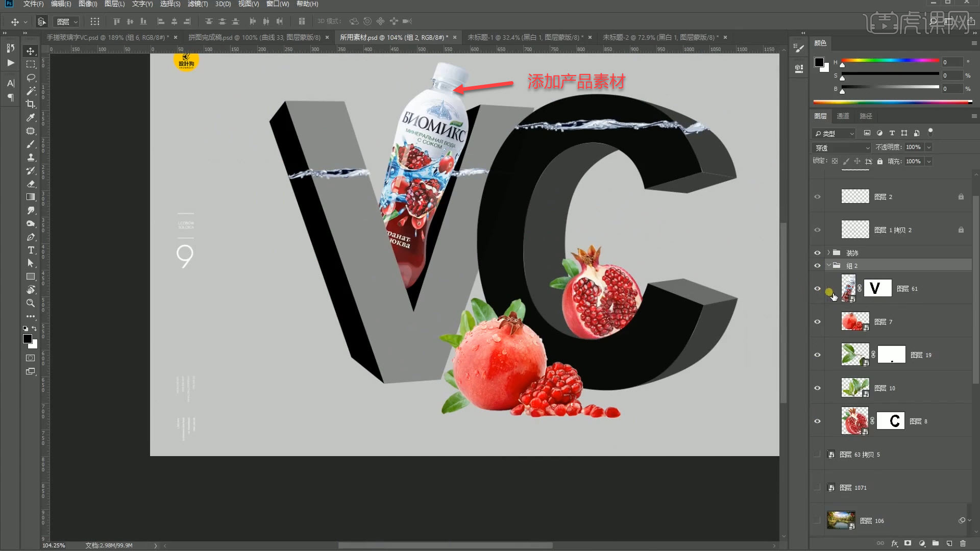
Task: Expand smart filters on 图层 106
Action: 969,521
